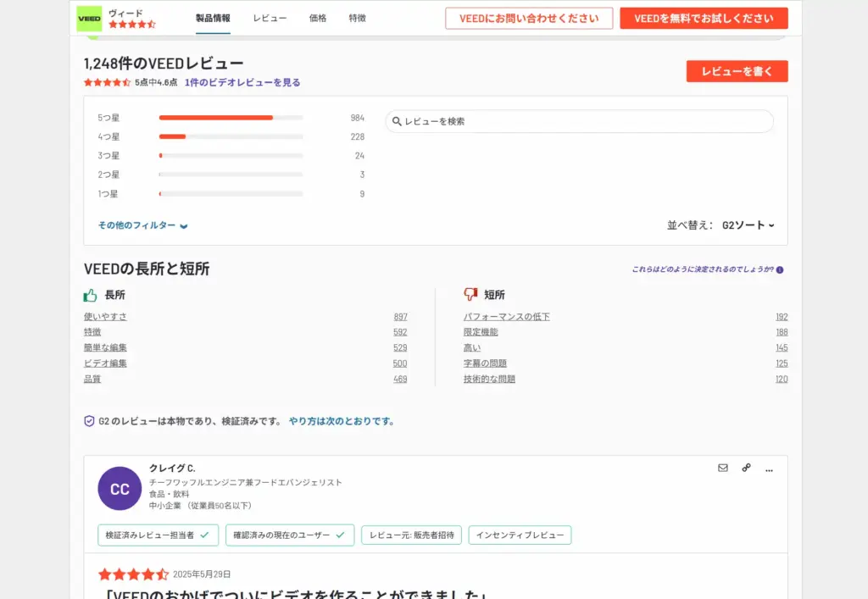Image resolution: width=868 pixels, height=599 pixels.
Task: Click 確認済みの現在のユーザー badge
Action: coord(290,535)
